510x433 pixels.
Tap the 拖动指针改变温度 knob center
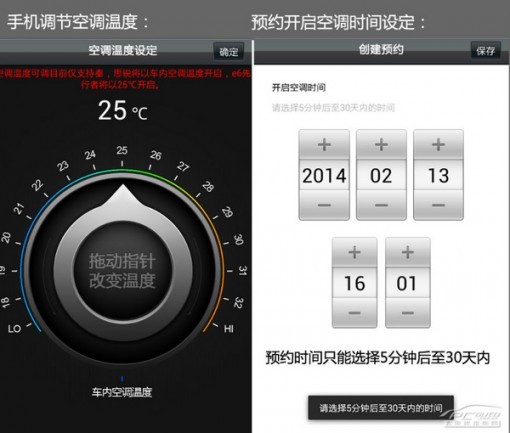pos(122,271)
